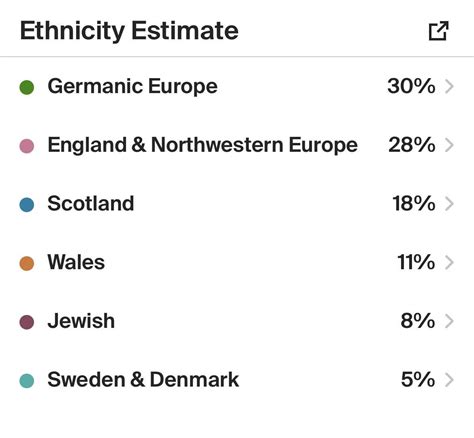474x438 pixels.
Task: Expand the Jewish row chevron
Action: [x=449, y=321]
